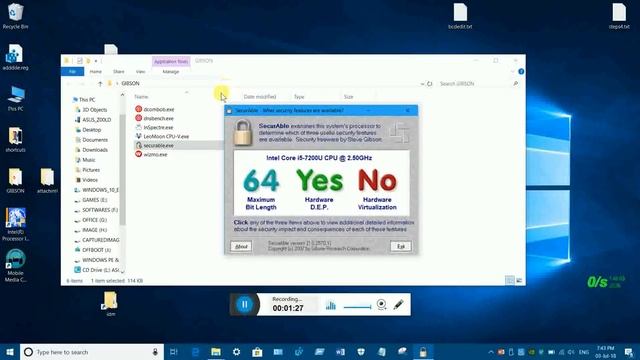Open the Application Tools contextual tab
The width and height of the screenshot is (640, 360).
(171, 62)
